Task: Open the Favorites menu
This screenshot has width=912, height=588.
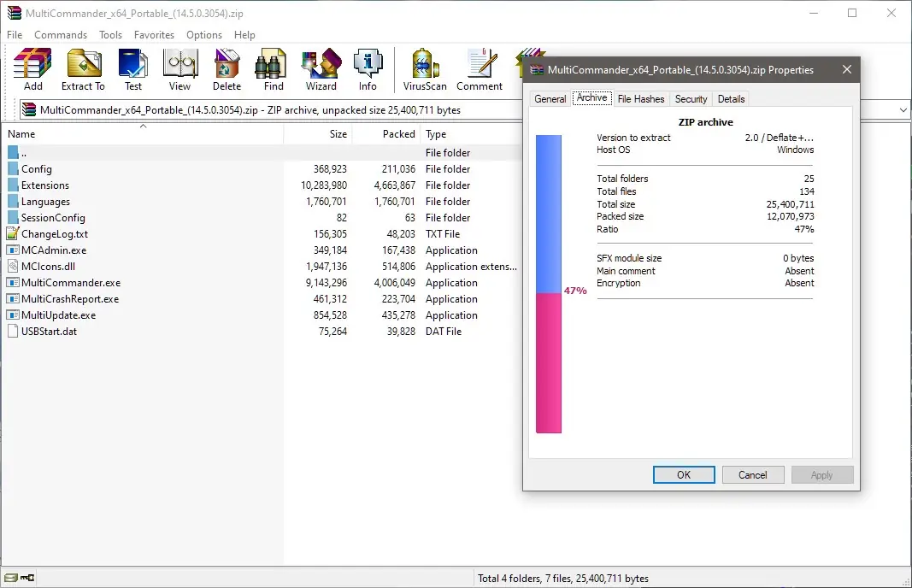Action: [x=154, y=35]
